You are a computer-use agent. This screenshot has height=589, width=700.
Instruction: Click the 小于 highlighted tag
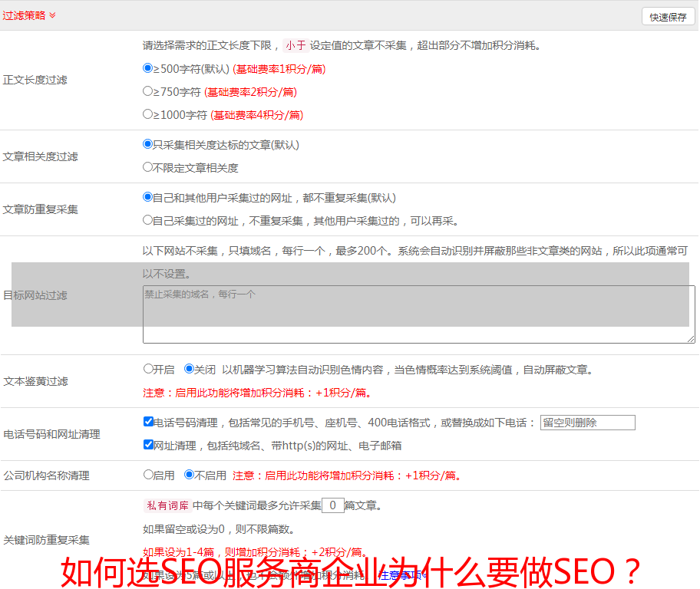(296, 45)
